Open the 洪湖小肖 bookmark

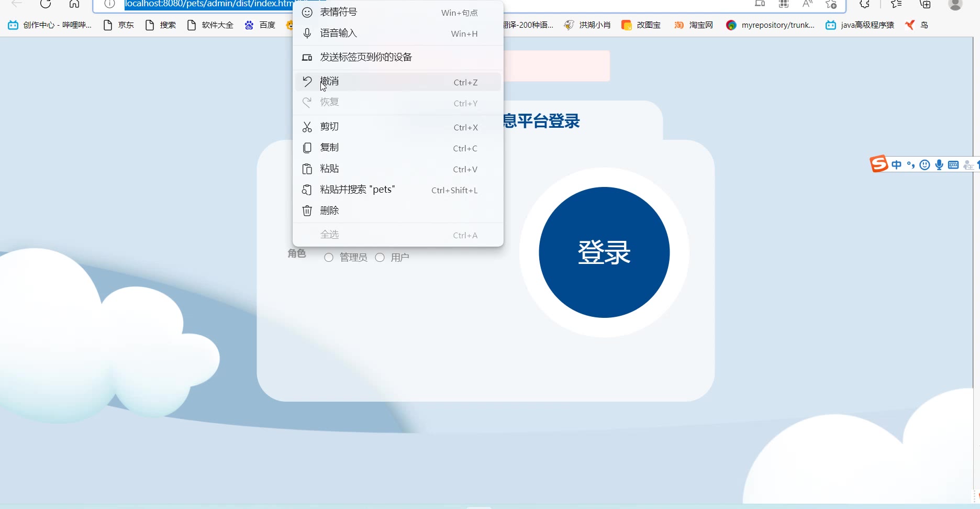coord(587,25)
